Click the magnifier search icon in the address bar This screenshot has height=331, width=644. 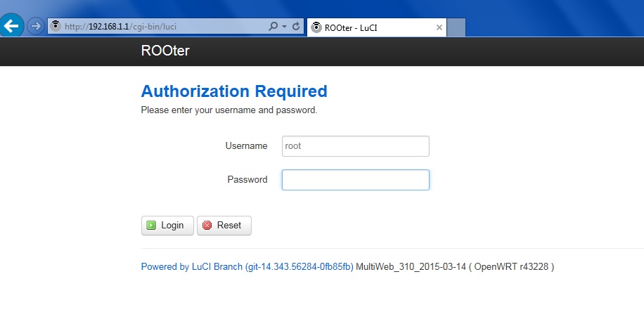[x=273, y=26]
